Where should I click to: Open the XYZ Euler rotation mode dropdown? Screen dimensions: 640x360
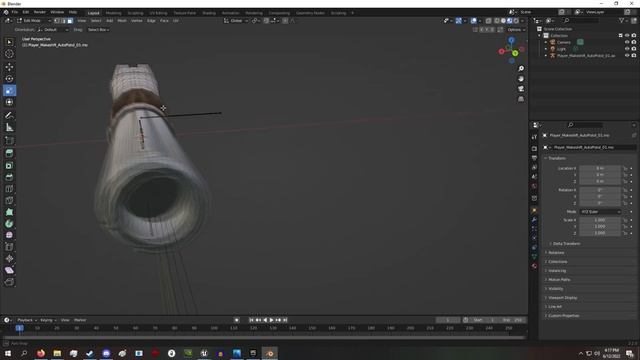point(600,212)
